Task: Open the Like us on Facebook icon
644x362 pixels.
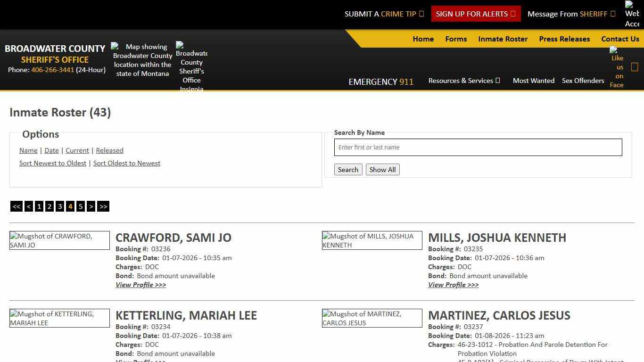Action: [617, 69]
